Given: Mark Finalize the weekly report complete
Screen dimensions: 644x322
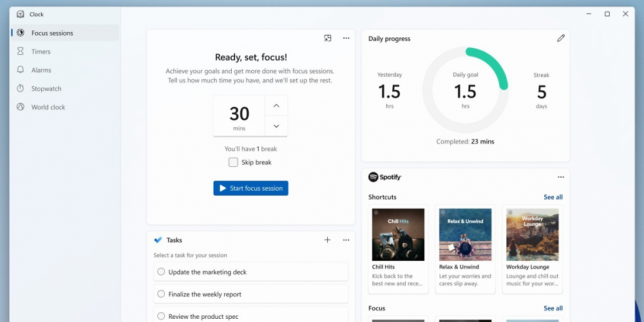Looking at the screenshot, I should pos(161,294).
